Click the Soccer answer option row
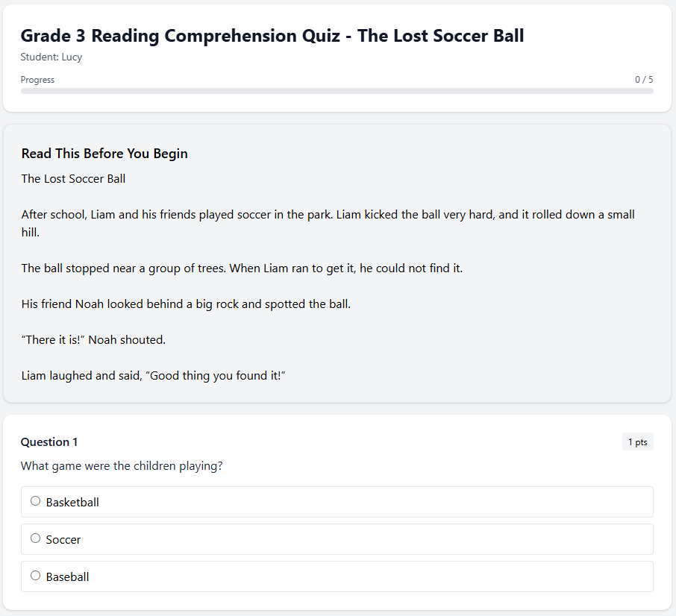This screenshot has width=676, height=616. (337, 538)
